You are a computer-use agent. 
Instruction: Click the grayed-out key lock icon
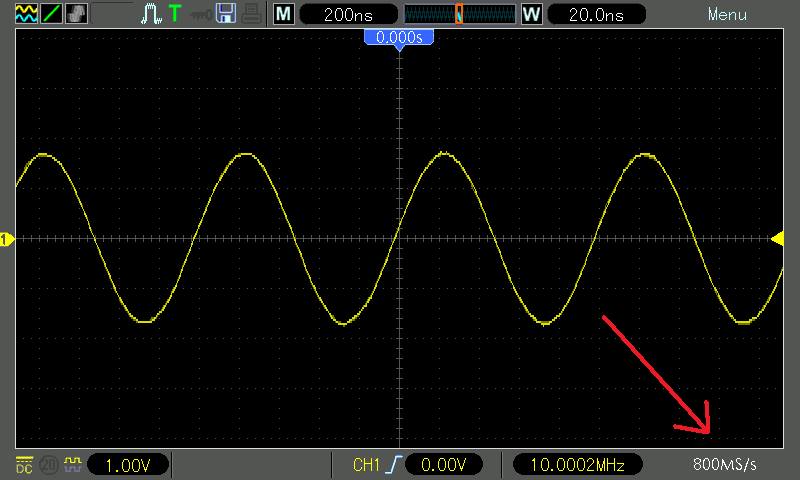(x=201, y=15)
